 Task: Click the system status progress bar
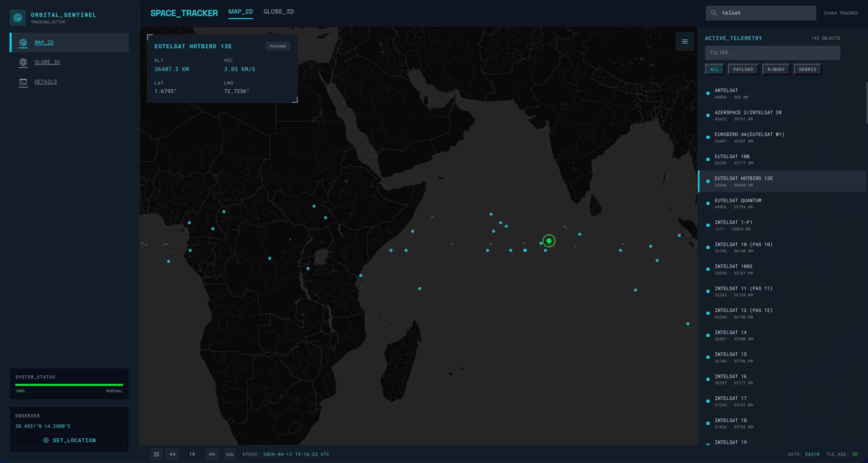pos(69,385)
